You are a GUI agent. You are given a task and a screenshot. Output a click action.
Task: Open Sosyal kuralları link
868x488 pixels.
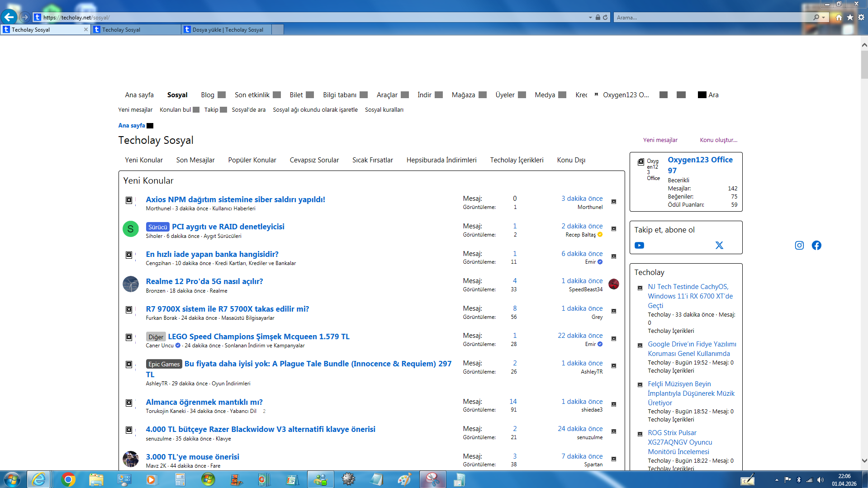click(384, 110)
